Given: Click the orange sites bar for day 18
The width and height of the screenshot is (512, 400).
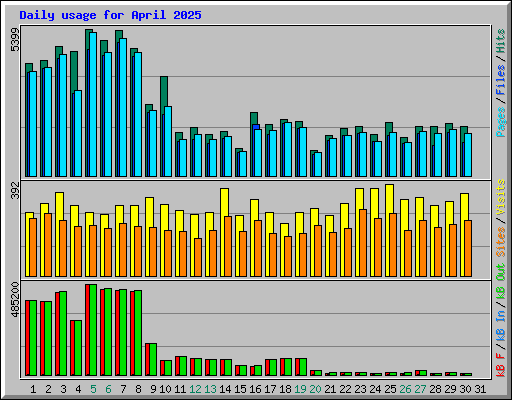Looking at the screenshot, I should click(288, 256).
